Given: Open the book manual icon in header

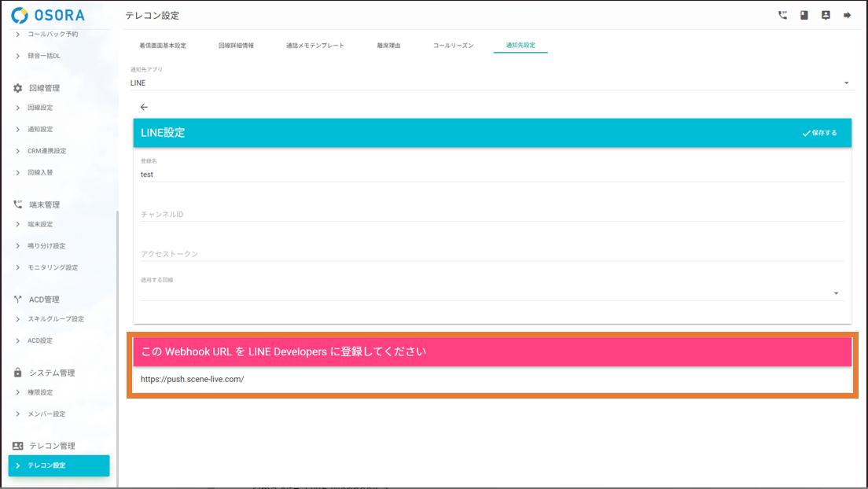Looking at the screenshot, I should coord(804,15).
